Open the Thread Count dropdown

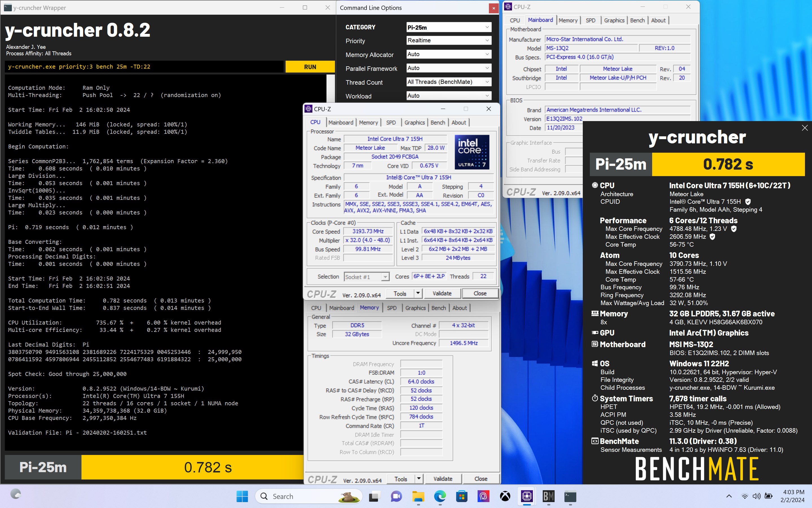tap(449, 82)
